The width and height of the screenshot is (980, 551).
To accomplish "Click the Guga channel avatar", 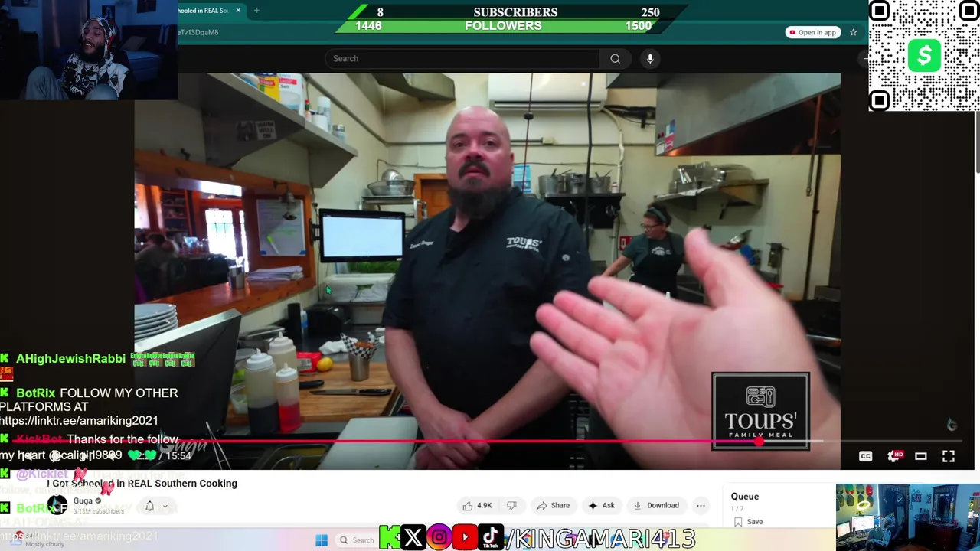I will click(57, 505).
